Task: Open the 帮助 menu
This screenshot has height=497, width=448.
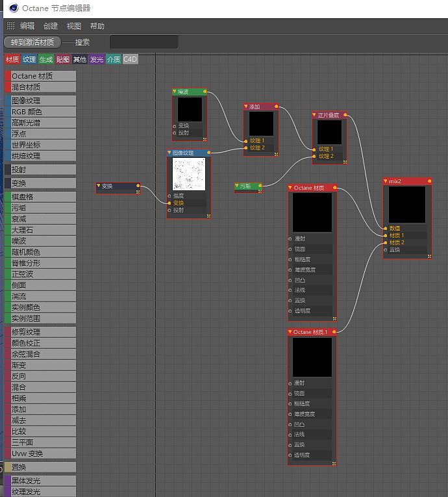Action: [x=97, y=26]
